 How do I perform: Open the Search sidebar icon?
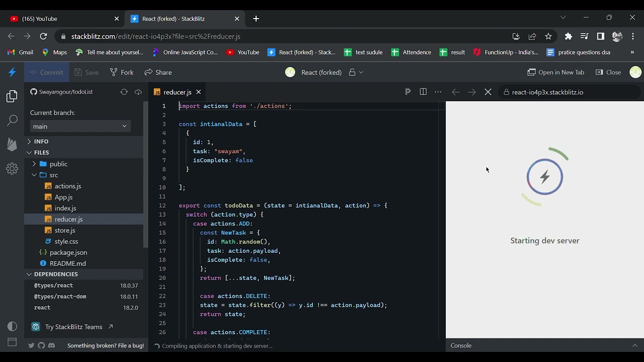tap(12, 120)
